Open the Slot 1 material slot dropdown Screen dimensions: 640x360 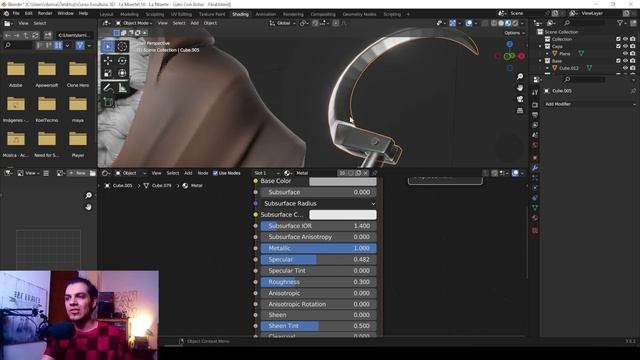pos(267,173)
